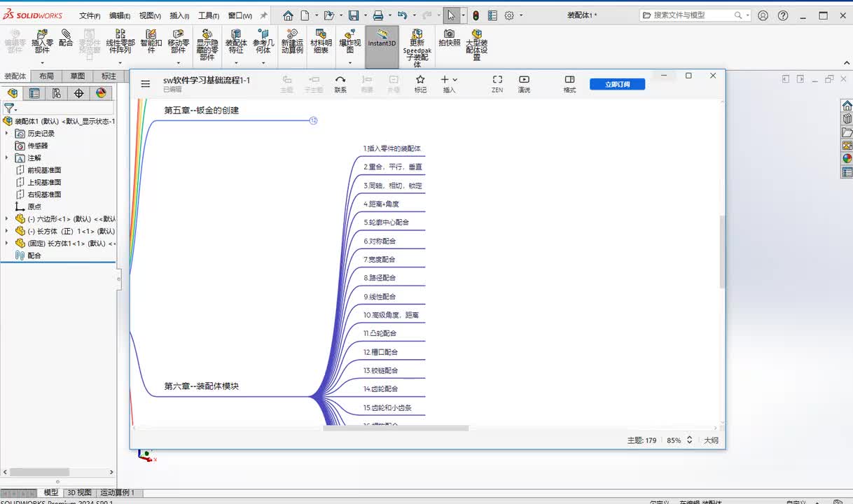The height and width of the screenshot is (504, 853).
Task: Open the 插入 plus dropdown in mind map
Action: 455,80
